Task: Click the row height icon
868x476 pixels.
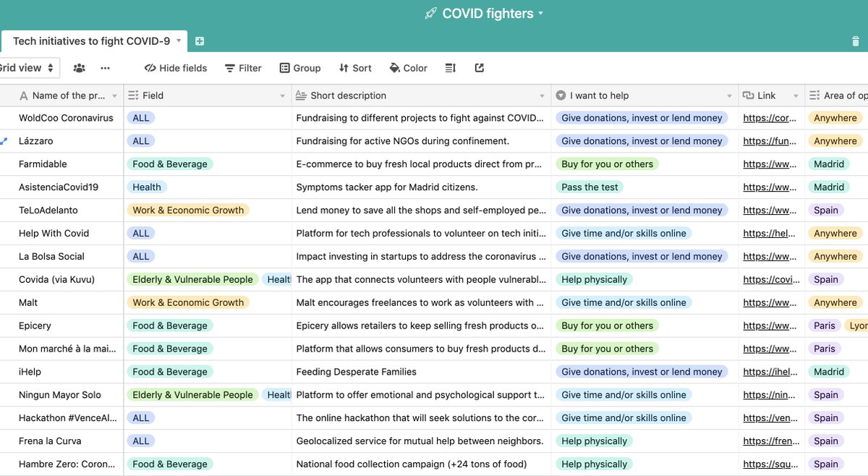Action: tap(451, 68)
